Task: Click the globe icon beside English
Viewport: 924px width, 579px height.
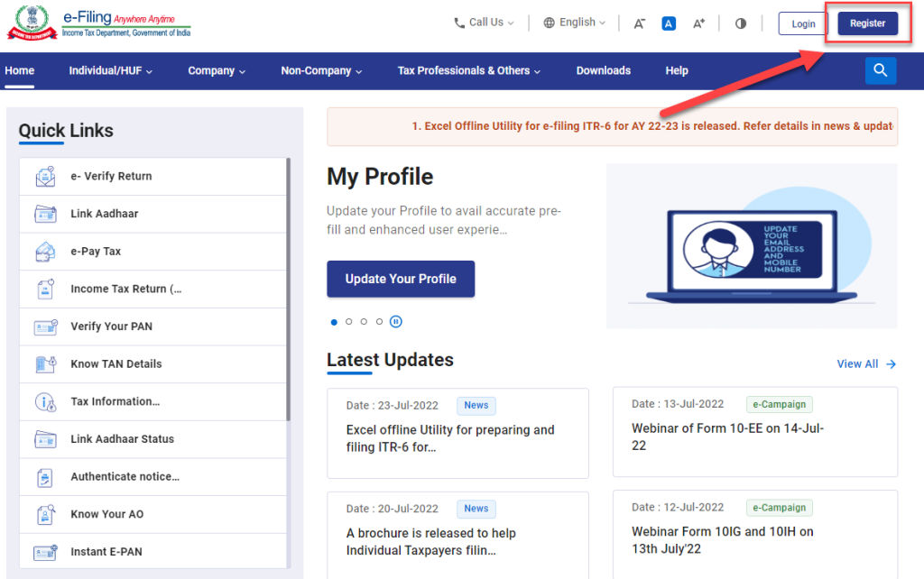Action: click(x=549, y=23)
